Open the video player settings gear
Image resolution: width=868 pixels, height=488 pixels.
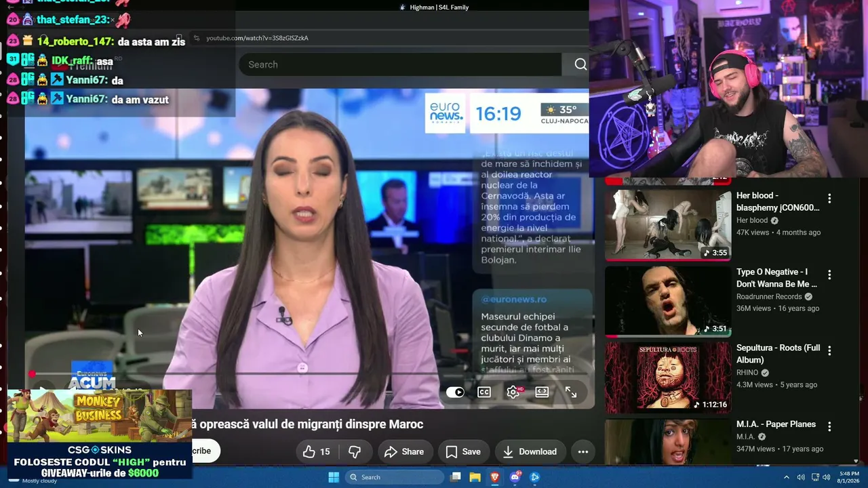(x=513, y=392)
